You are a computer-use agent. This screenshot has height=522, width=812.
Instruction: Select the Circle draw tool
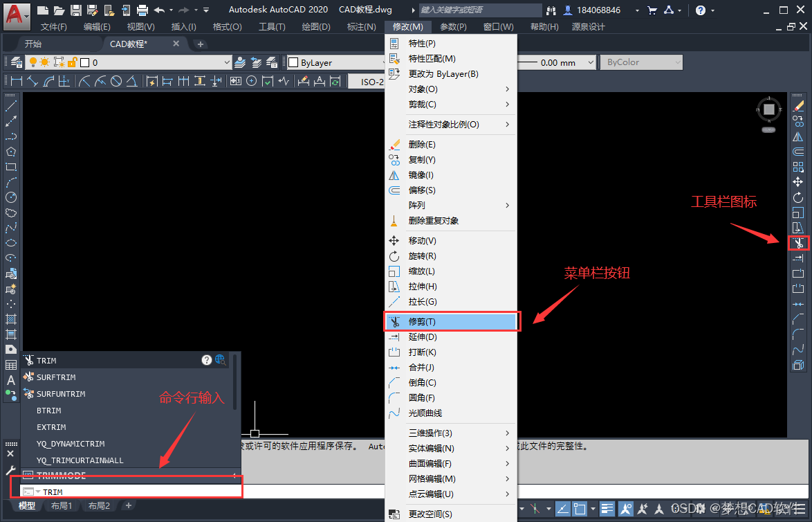click(11, 197)
